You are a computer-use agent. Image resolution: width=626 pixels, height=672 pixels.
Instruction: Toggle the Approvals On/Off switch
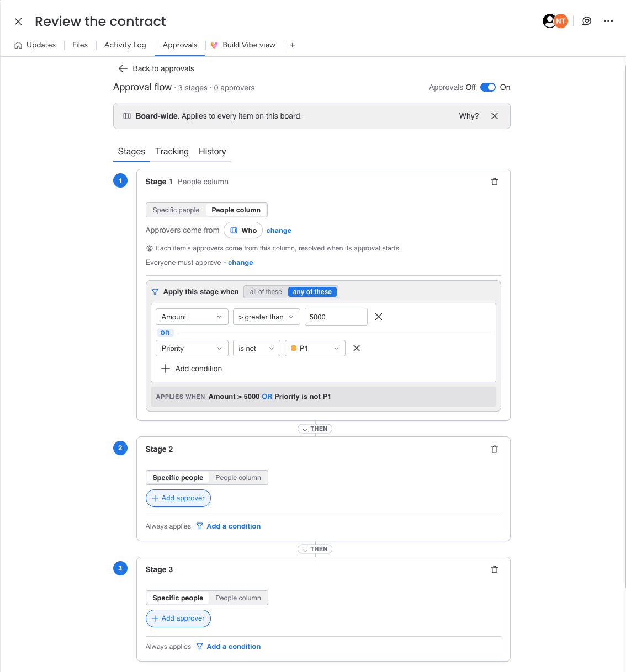(x=488, y=87)
